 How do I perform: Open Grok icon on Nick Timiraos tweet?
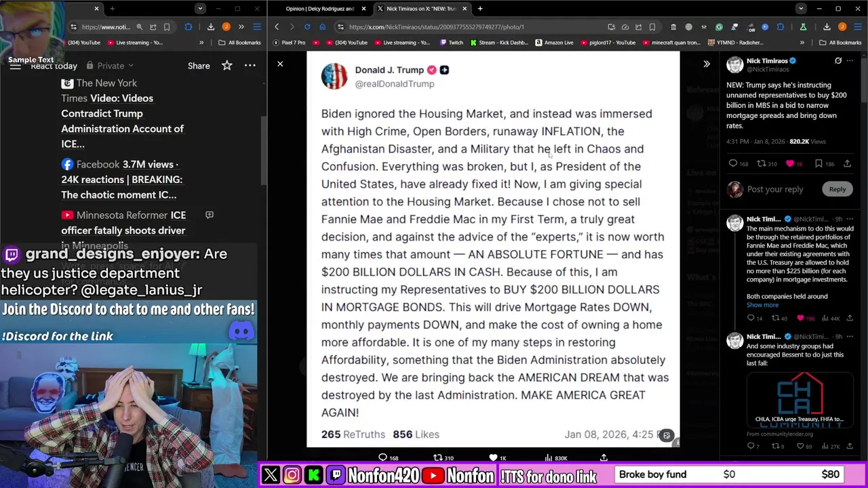coord(838,61)
